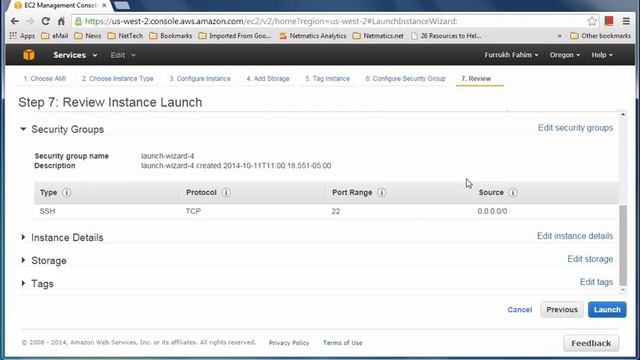This screenshot has width=640, height=360.
Task: Click the TCP protocol cell
Action: pyautogui.click(x=193, y=211)
